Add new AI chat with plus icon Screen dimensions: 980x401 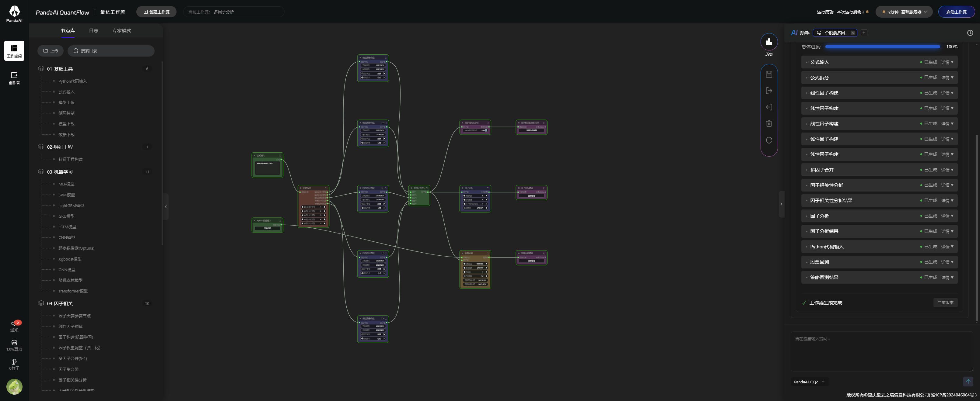pyautogui.click(x=864, y=33)
